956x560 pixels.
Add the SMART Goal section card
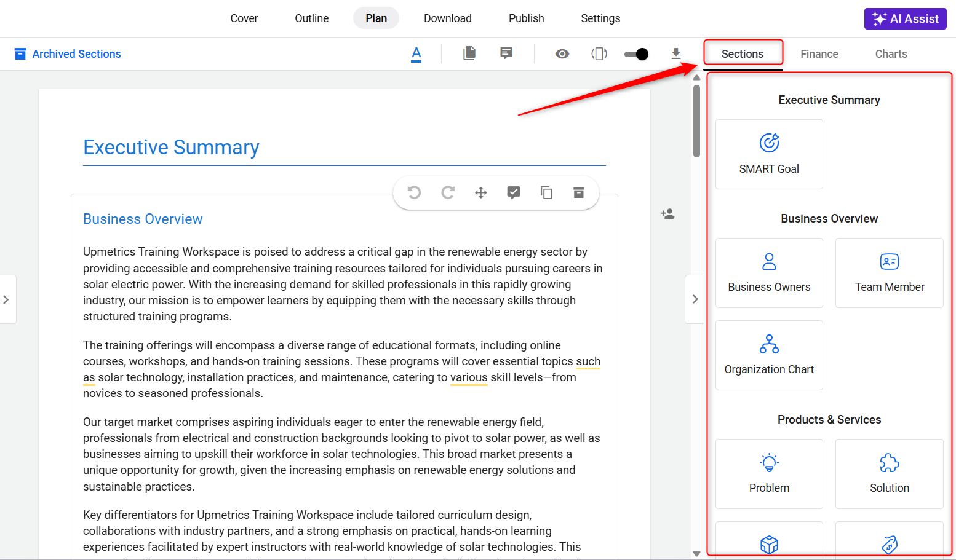pyautogui.click(x=769, y=154)
